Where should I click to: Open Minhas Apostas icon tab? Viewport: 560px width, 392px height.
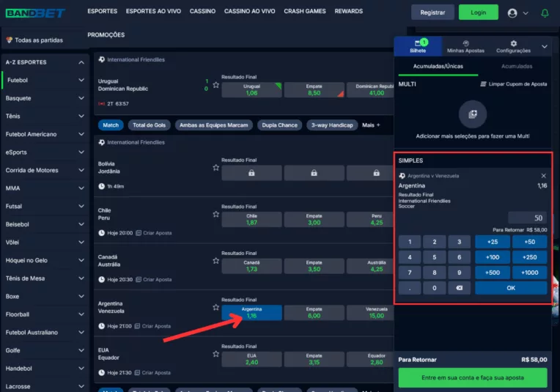click(x=465, y=46)
